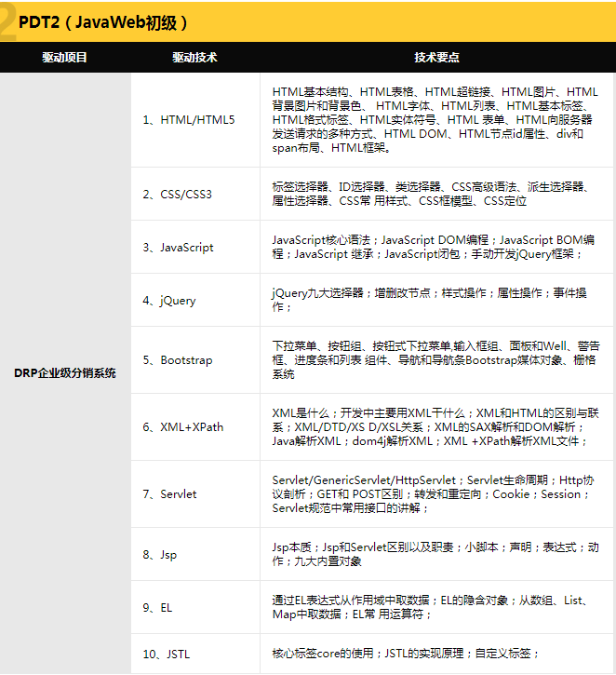616x675 pixels.
Task: Select the DRP企业级分销系统 project cell
Action: coord(65,373)
